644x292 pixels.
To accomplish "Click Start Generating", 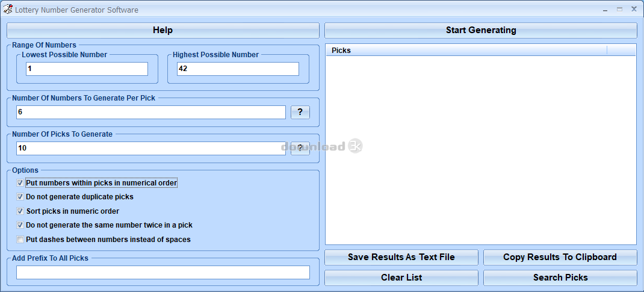I will coord(481,30).
